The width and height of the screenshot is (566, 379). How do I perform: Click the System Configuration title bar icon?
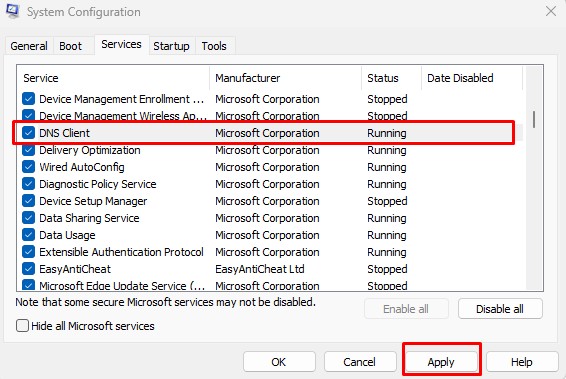pyautogui.click(x=13, y=11)
